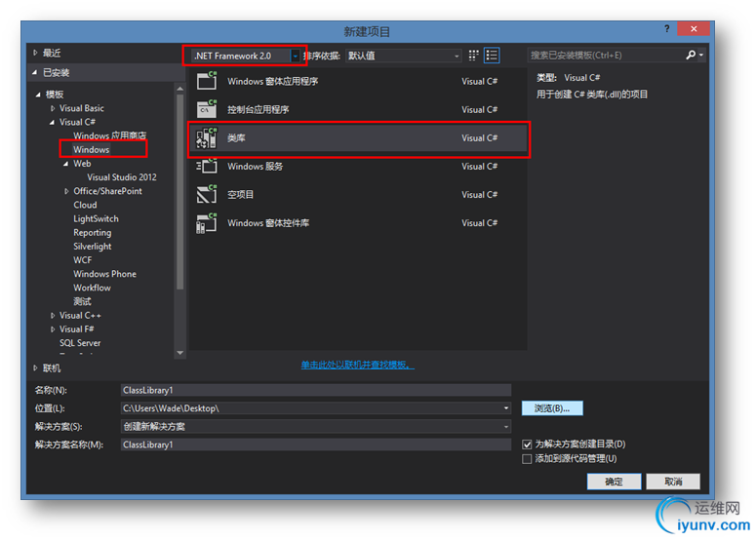The height and width of the screenshot is (541, 756).
Task: Collapse the Web tree node
Action: [66, 164]
